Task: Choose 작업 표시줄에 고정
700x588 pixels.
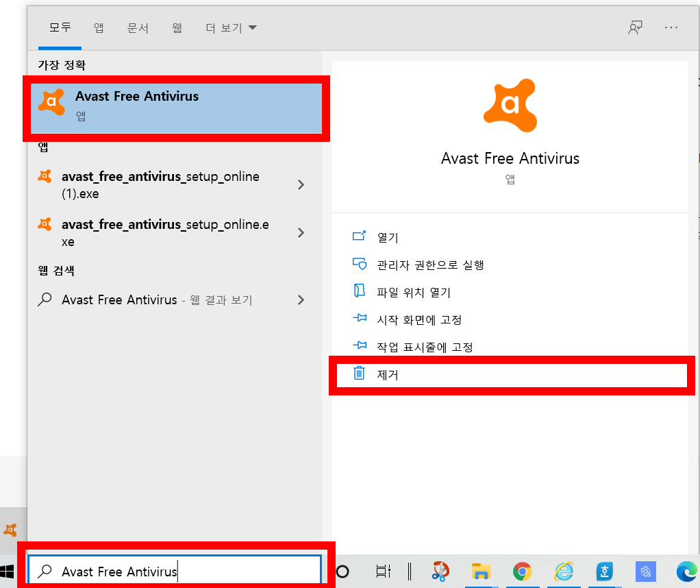Action: (x=425, y=347)
